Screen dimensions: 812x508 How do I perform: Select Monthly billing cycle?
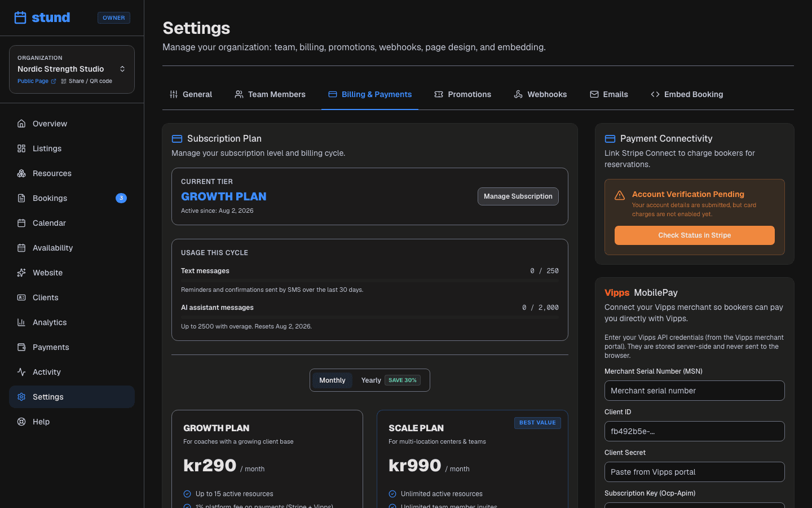pos(332,380)
